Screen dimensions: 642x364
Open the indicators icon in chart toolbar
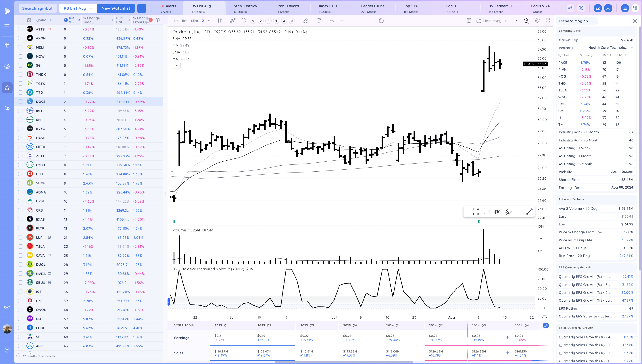click(x=233, y=21)
